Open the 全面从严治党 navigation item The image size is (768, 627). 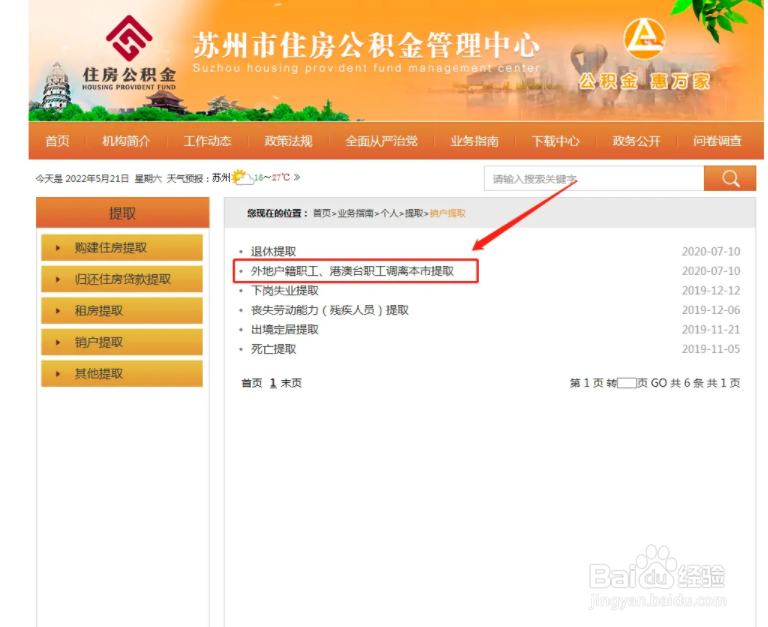click(381, 141)
